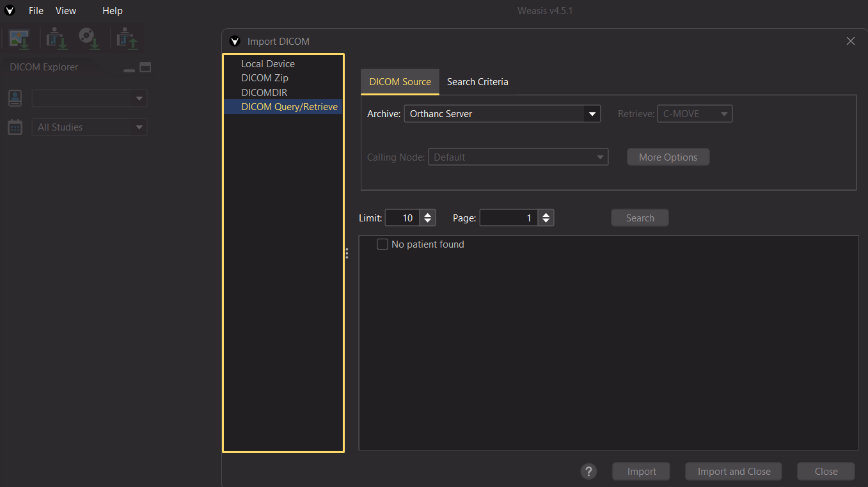Image resolution: width=868 pixels, height=487 pixels.
Task: Open the Retrieve C-MOVE dropdown
Action: 725,114
